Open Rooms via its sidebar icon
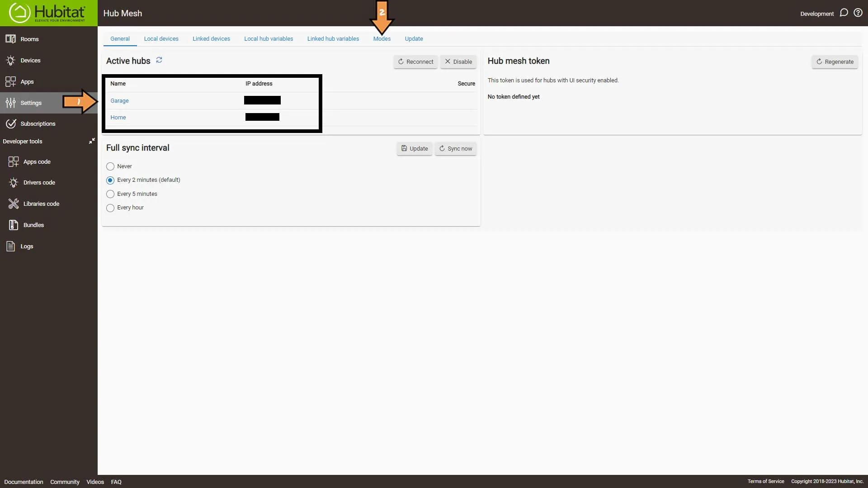Image resolution: width=868 pixels, height=488 pixels. [x=10, y=39]
